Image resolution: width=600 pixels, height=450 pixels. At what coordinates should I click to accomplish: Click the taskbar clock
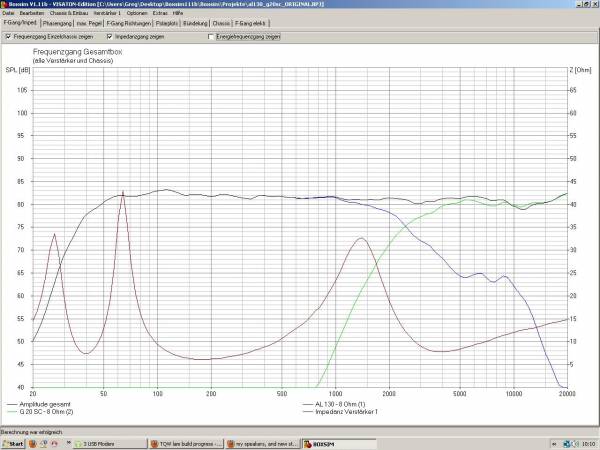(x=589, y=444)
